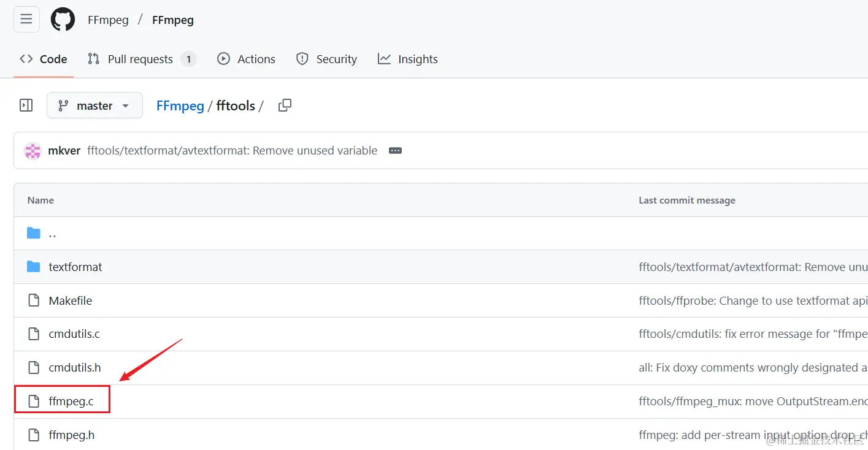868x450 pixels.
Task: Click the GitHub octocat logo
Action: point(63,20)
